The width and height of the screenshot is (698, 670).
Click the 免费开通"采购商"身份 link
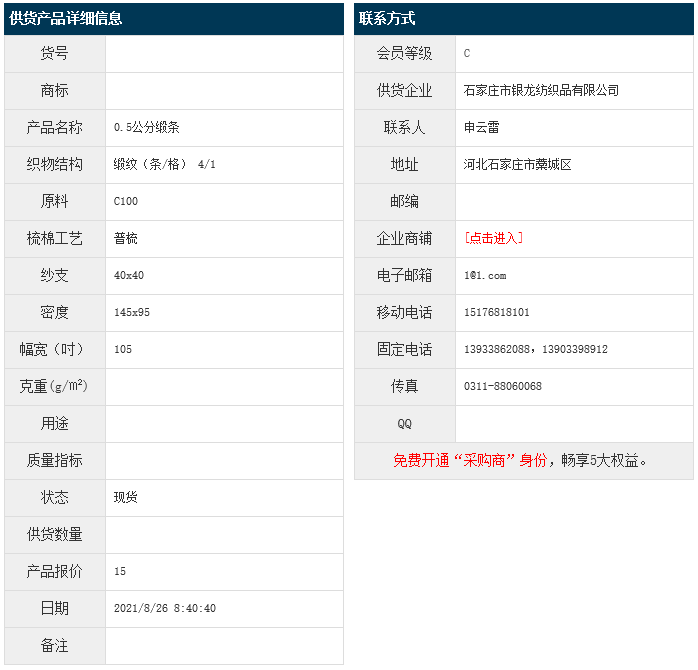[470, 460]
